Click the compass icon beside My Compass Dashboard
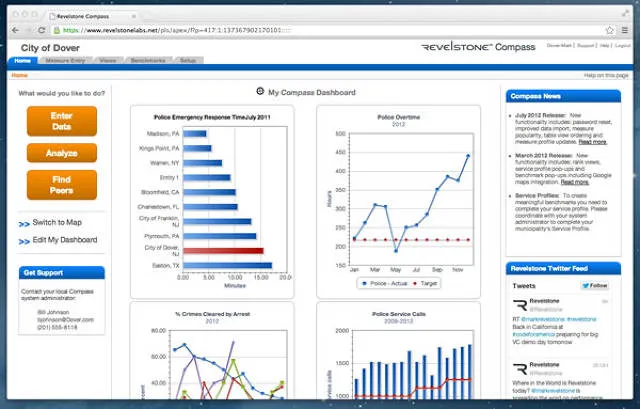 coord(260,91)
